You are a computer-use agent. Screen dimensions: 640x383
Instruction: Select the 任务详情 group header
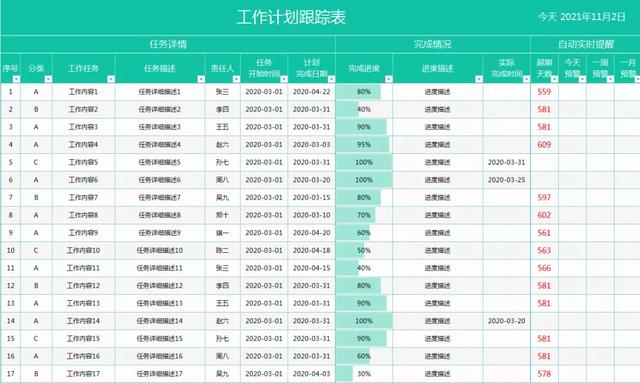168,44
